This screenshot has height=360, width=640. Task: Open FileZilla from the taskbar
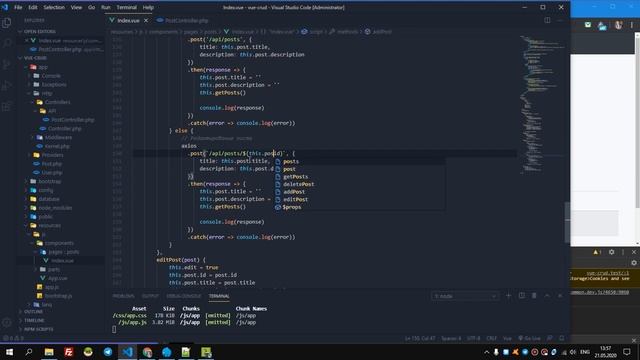click(x=69, y=352)
